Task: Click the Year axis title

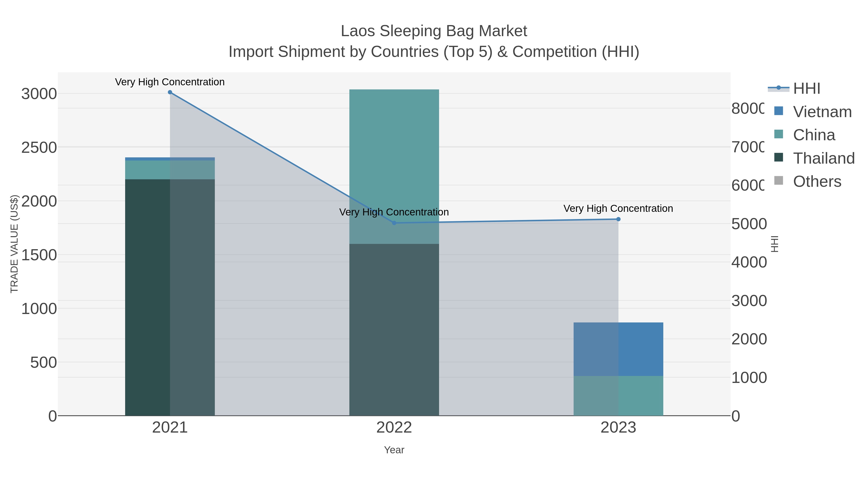Action: coord(394,450)
